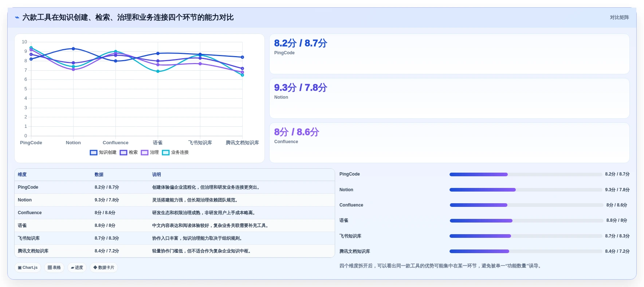This screenshot has height=287, width=644.
Task: Click the page title 六款工具在知识创建…能力对比
Action: [x=128, y=17]
